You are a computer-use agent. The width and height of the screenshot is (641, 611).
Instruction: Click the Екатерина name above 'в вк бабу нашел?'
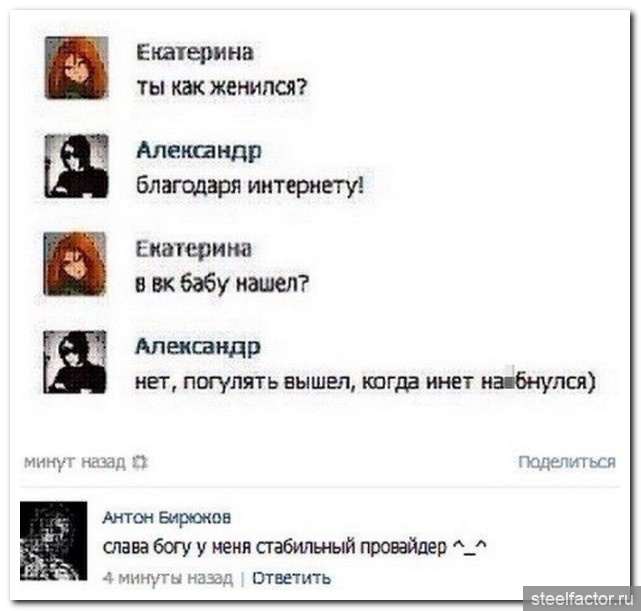pyautogui.click(x=194, y=249)
